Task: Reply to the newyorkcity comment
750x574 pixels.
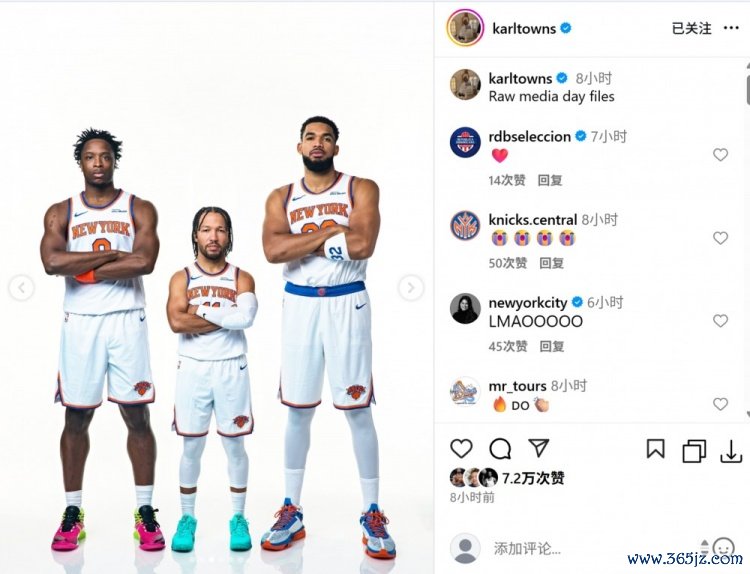Action: click(x=551, y=346)
